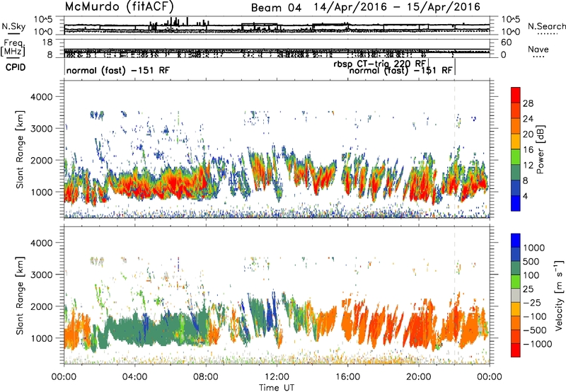Click the '500' value on Velocity colorbar
Image resolution: width=566 pixels, height=392 pixels.
coord(531,262)
